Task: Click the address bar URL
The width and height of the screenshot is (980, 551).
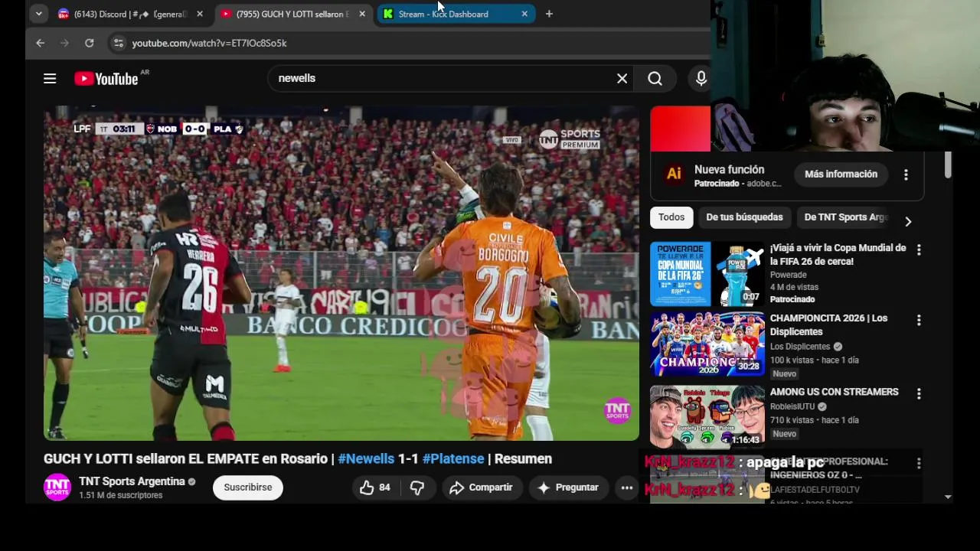Action: (x=209, y=43)
